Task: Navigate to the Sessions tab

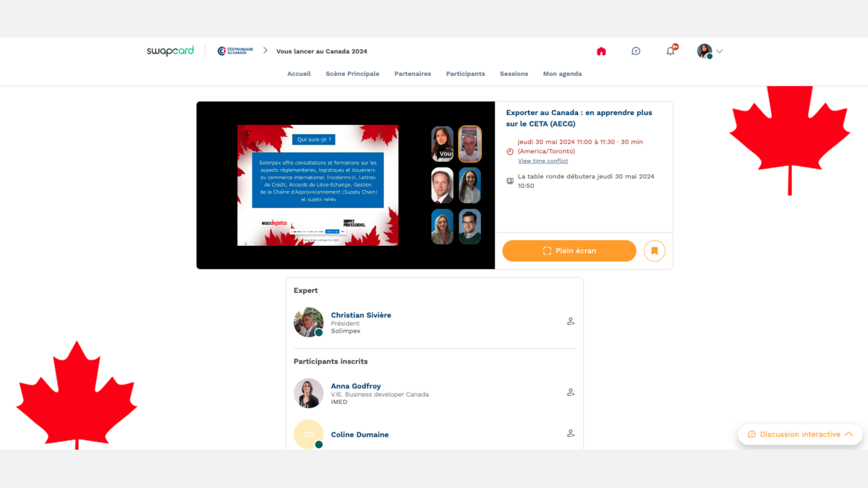Action: [514, 74]
